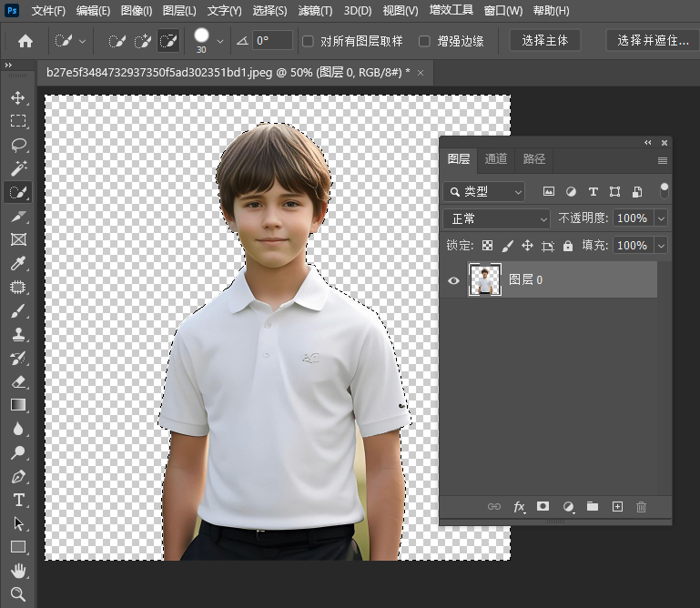The height and width of the screenshot is (608, 700).
Task: Click 选择并遮住... button
Action: [653, 41]
